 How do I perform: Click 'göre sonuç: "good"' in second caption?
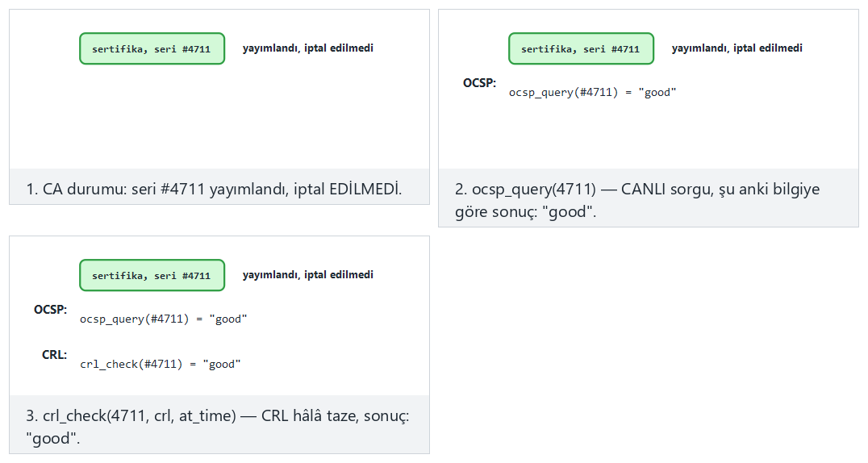(525, 212)
